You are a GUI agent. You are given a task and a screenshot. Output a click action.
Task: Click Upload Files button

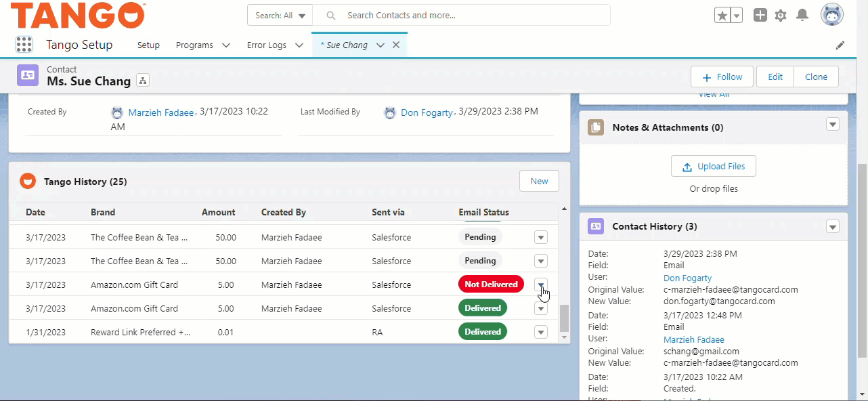coord(713,167)
